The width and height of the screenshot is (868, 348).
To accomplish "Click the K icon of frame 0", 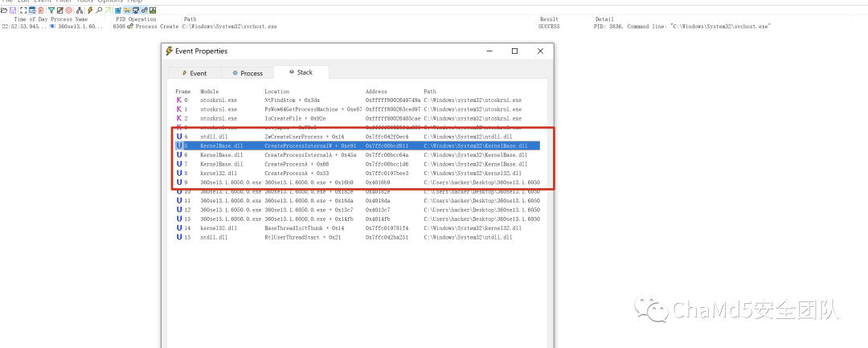I will [x=178, y=100].
